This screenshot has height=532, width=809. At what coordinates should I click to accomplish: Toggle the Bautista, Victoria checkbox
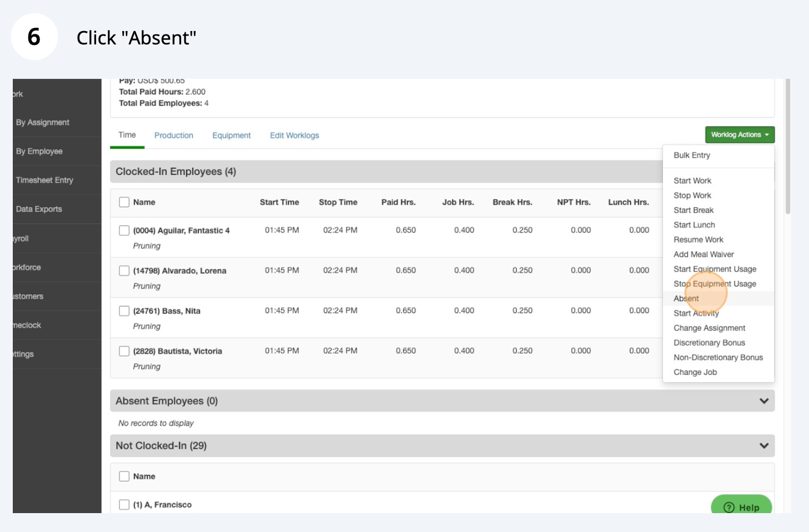click(124, 351)
